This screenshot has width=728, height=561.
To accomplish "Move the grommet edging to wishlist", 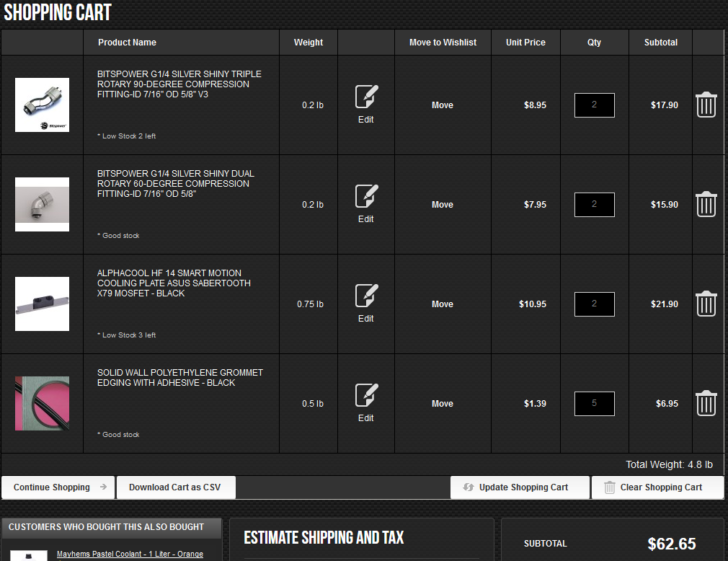I will (443, 404).
